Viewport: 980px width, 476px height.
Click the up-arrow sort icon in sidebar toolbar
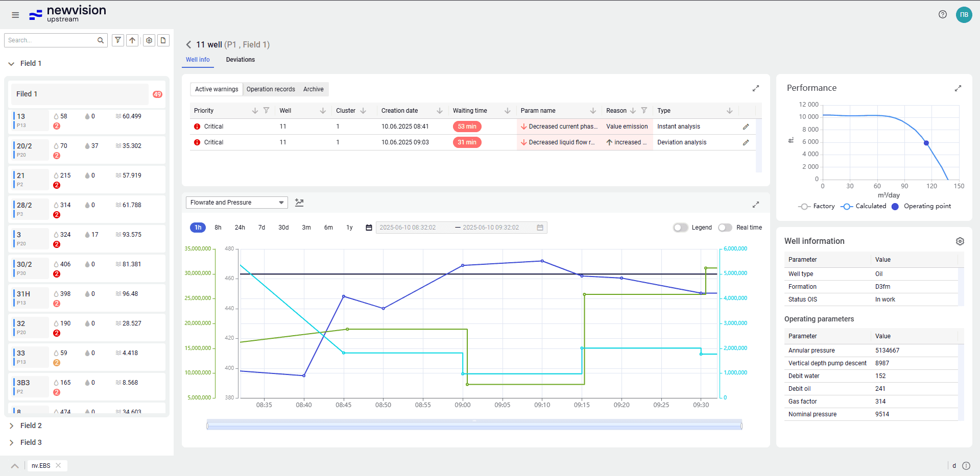click(x=132, y=40)
